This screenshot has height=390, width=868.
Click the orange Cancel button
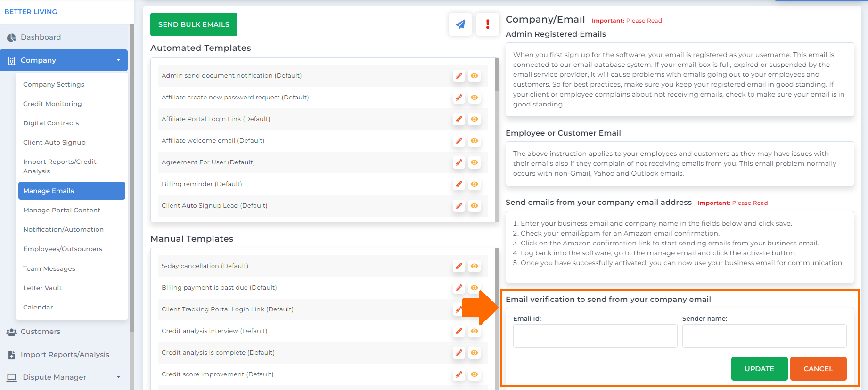coord(818,369)
